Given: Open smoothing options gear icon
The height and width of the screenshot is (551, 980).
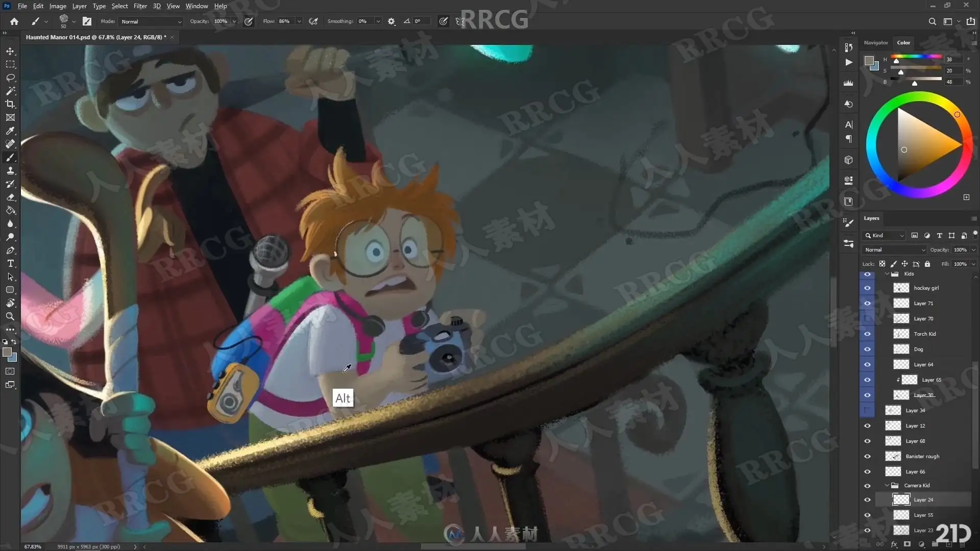Looking at the screenshot, I should click(391, 21).
